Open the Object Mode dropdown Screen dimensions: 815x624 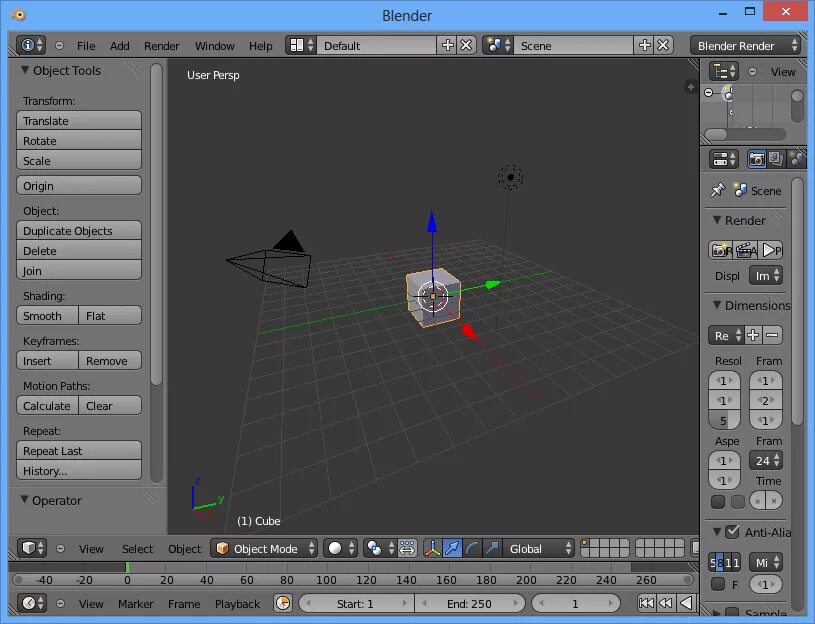tap(264, 548)
